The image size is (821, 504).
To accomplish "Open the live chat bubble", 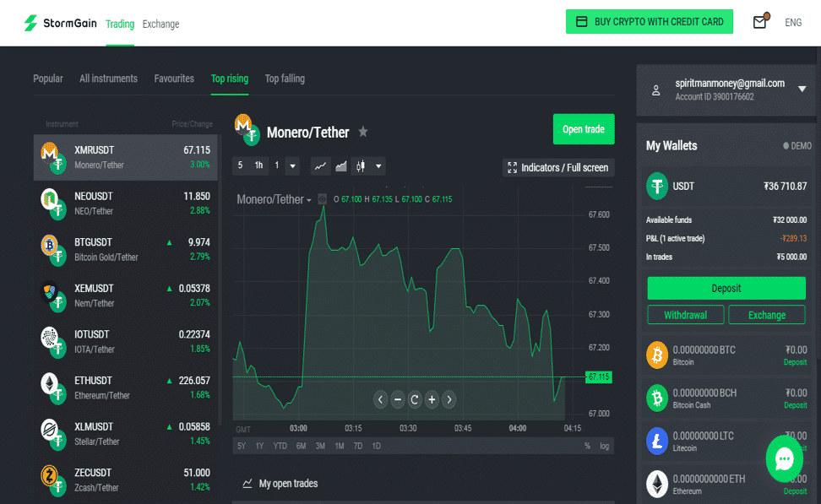I will point(784,459).
